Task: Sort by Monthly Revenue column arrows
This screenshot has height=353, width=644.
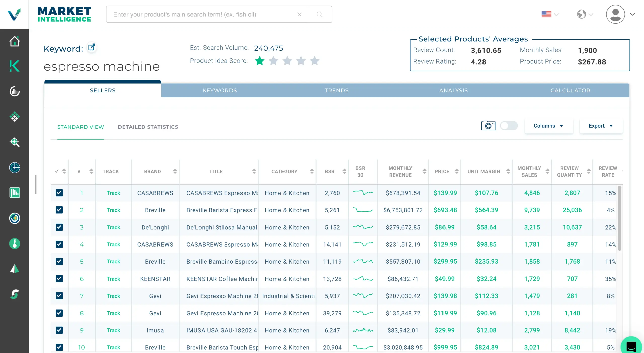Action: tap(425, 171)
